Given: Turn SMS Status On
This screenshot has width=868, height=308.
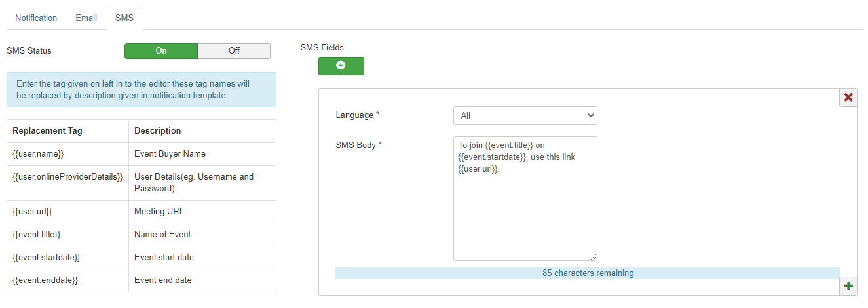Looking at the screenshot, I should tap(161, 51).
